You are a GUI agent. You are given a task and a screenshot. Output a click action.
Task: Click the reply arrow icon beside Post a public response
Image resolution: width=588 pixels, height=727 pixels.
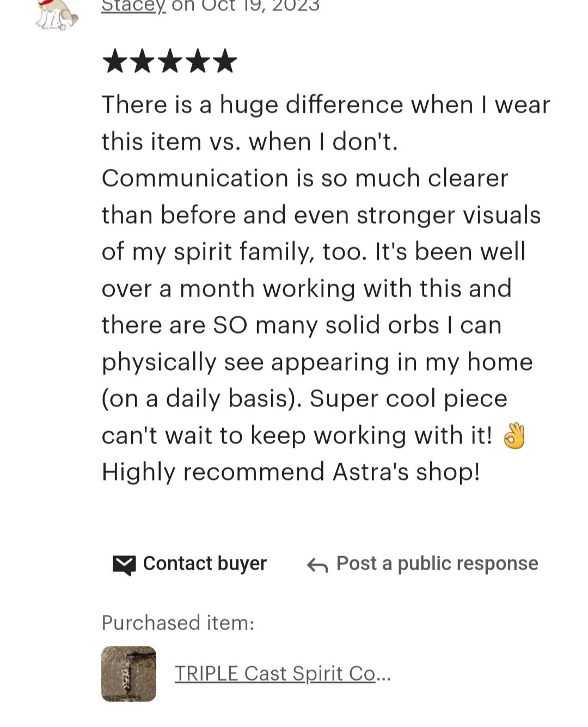coord(317,565)
